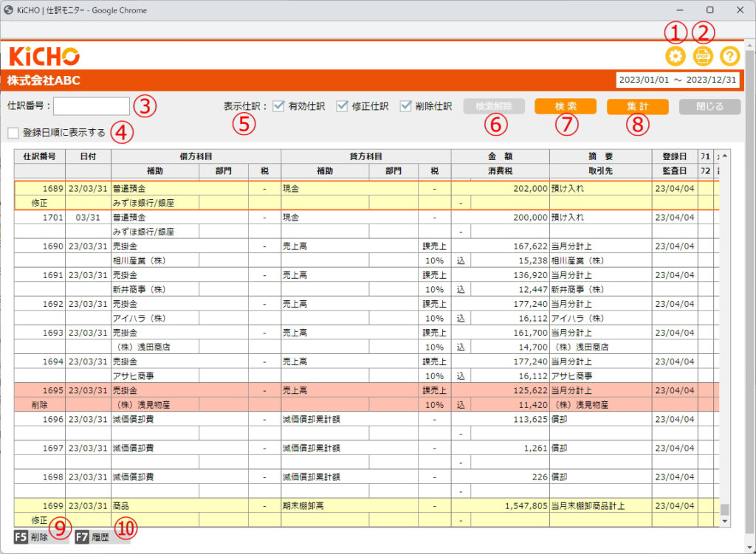Click the 監査日 column header
The image size is (756, 554).
pos(675,171)
